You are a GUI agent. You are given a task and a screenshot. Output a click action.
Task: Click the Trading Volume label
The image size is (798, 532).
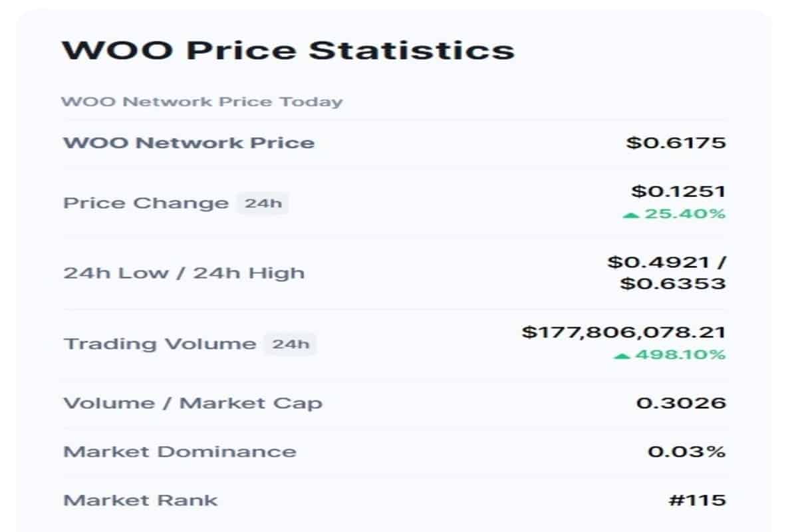point(160,344)
